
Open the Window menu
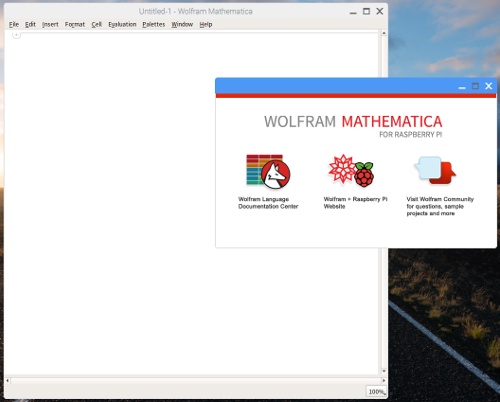(x=182, y=24)
